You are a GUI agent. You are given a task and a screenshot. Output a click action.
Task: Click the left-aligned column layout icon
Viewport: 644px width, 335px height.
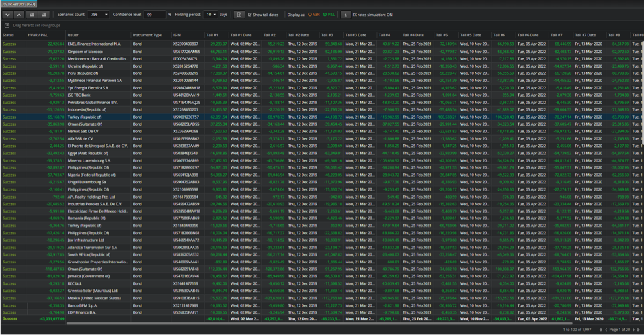tap(32, 15)
